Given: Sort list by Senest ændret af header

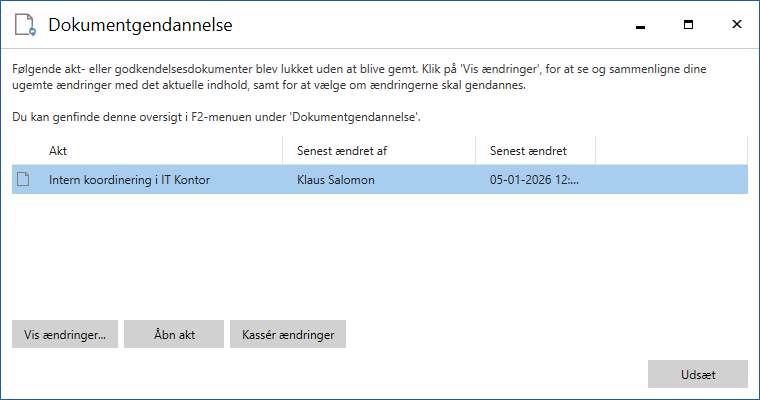Looking at the screenshot, I should 379,151.
